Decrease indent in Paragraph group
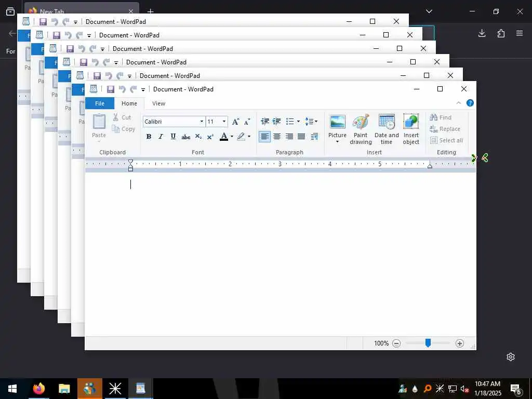 click(265, 121)
